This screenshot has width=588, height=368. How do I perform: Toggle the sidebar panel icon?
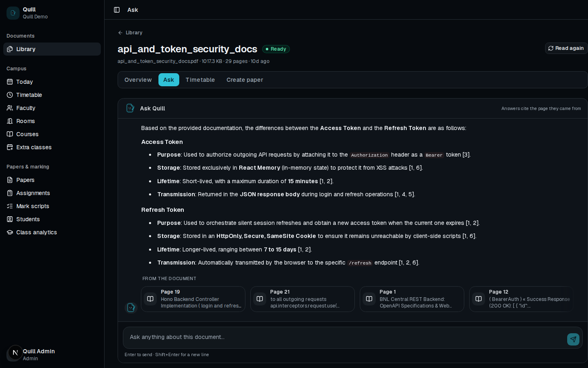point(117,10)
